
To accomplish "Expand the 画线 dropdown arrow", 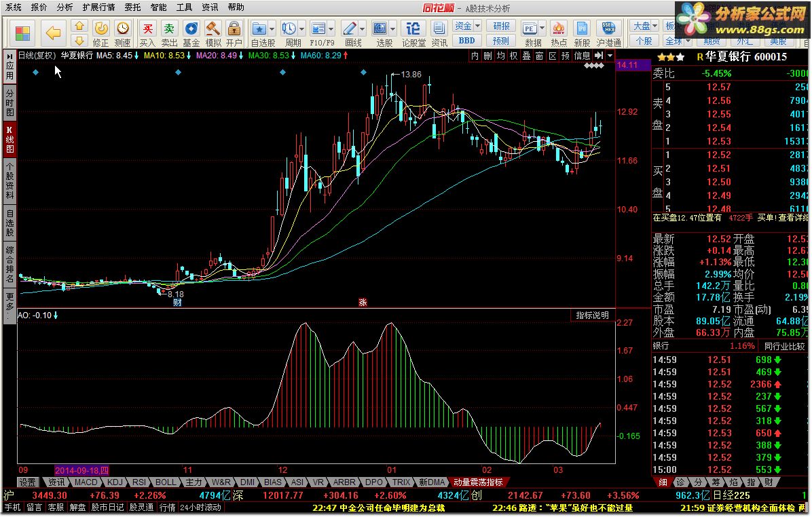I will click(362, 28).
